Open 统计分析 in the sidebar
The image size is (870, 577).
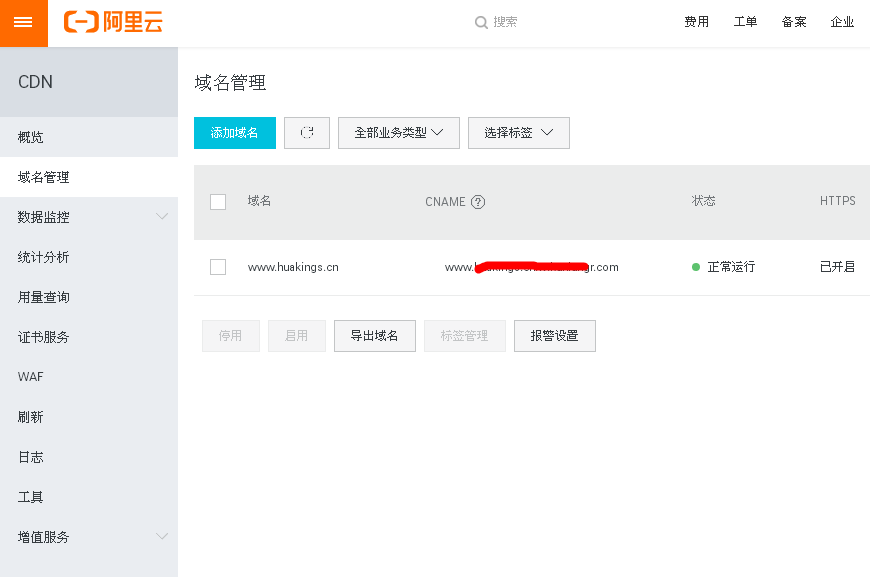89,257
